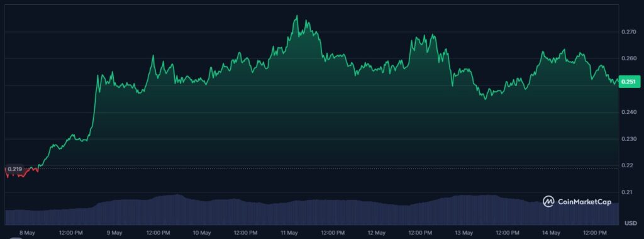
Task: Select the 0.270 price axis label
Action: (628, 31)
